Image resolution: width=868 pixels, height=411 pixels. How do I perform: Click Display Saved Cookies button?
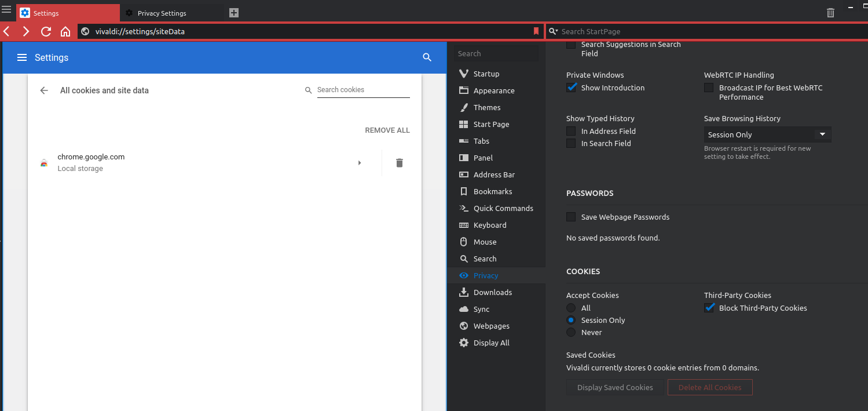(x=615, y=387)
